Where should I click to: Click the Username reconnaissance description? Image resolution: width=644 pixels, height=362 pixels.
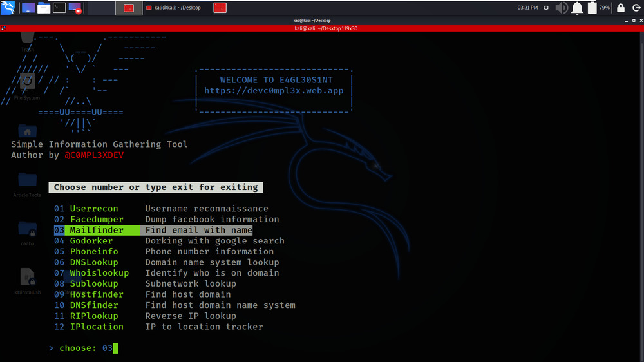[207, 209]
